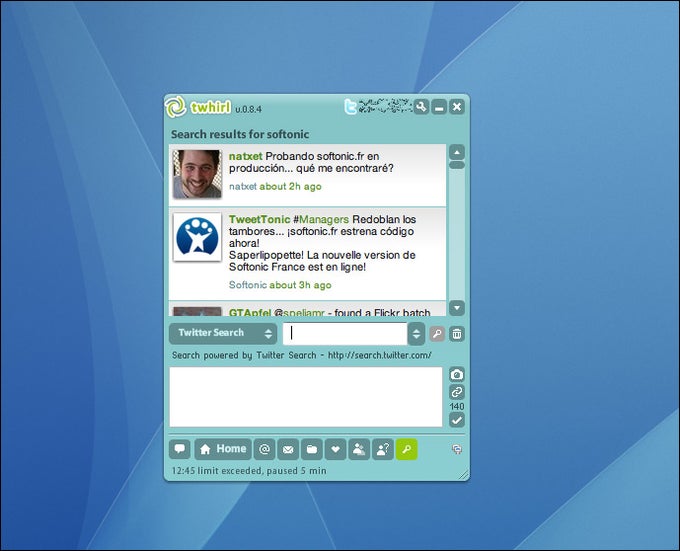Screen dimensions: 680x551
Task: Click the TweetTonic username link
Action: coord(259,219)
